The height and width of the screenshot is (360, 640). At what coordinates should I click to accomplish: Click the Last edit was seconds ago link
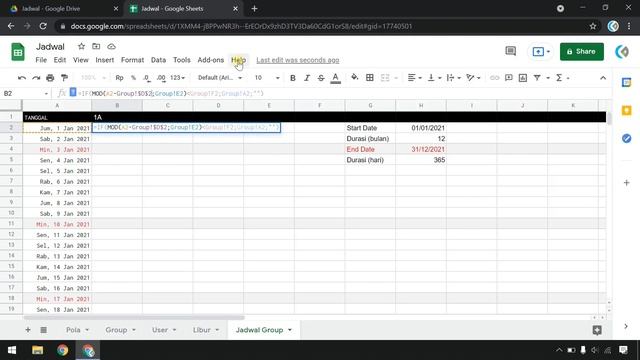pyautogui.click(x=298, y=60)
